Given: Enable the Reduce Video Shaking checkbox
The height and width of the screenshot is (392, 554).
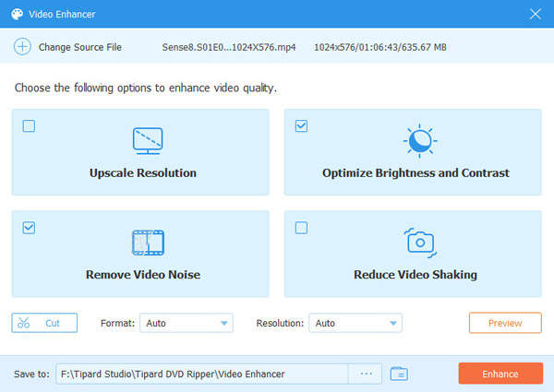Looking at the screenshot, I should point(301,228).
